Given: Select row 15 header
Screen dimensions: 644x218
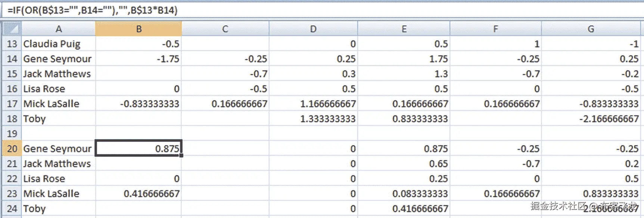Looking at the screenshot, I should click(12, 74).
